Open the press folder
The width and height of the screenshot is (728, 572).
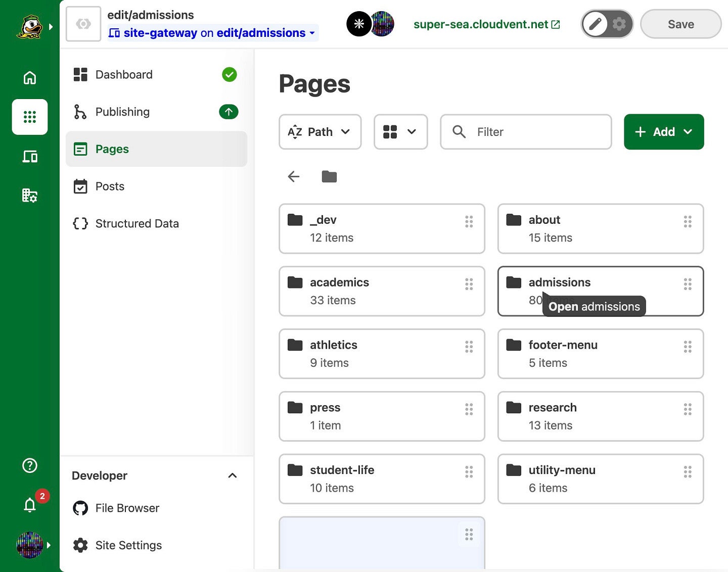(382, 416)
